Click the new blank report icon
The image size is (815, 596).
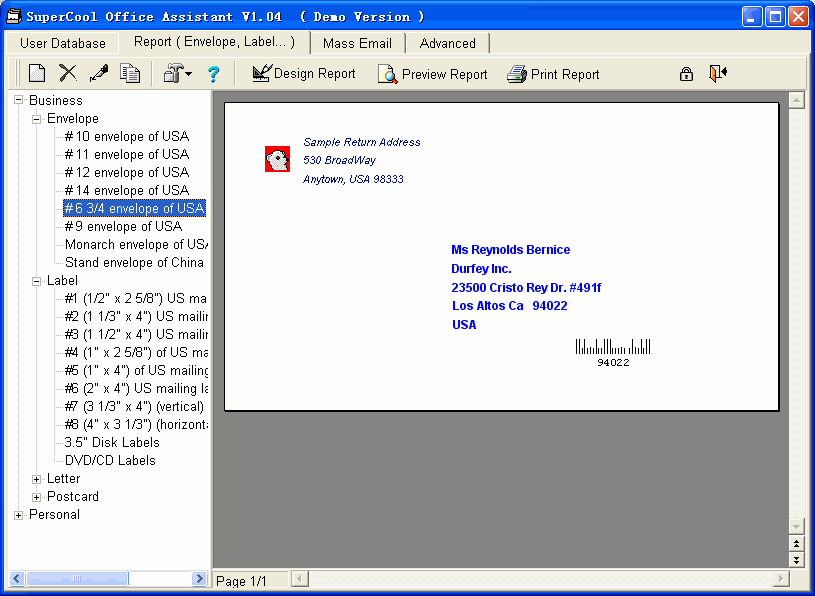click(x=37, y=73)
